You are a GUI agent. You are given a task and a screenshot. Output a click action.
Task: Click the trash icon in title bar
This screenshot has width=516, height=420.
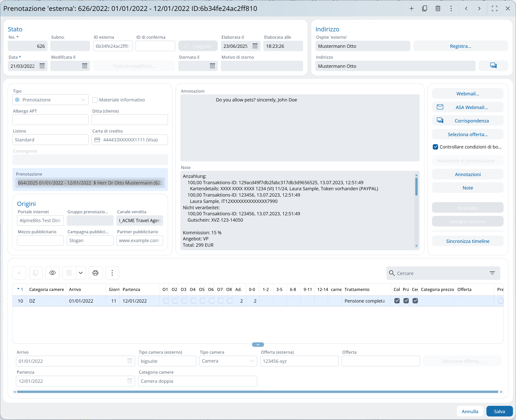pos(438,9)
